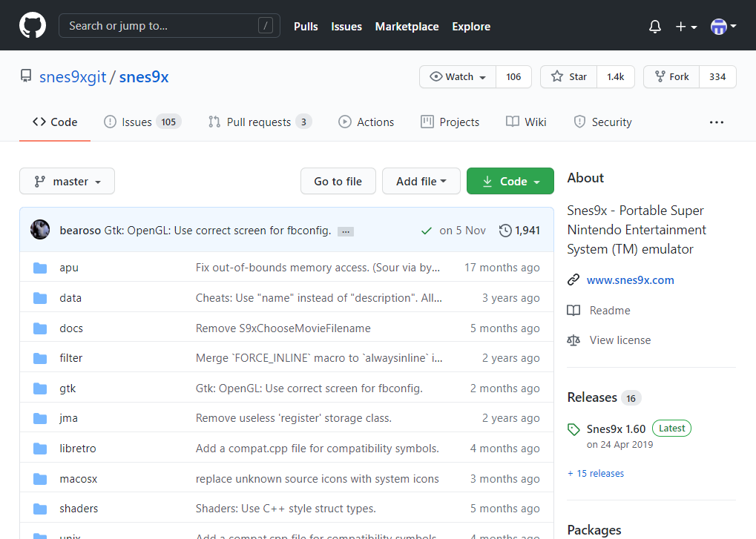Switch to the Issues tab
This screenshot has height=539, width=756.
pos(142,122)
